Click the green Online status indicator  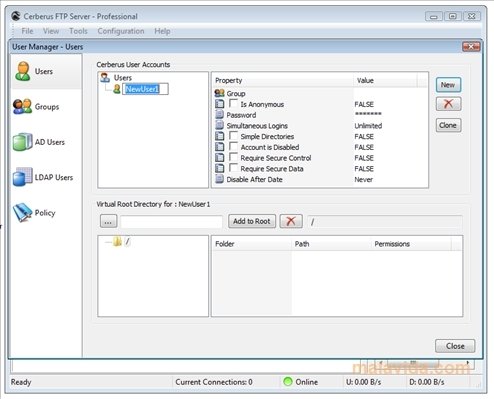pos(287,382)
